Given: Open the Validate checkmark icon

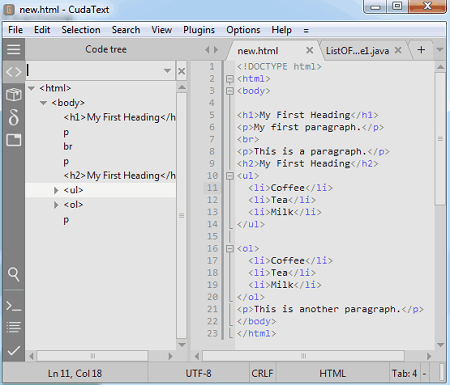Looking at the screenshot, I should click(x=14, y=350).
